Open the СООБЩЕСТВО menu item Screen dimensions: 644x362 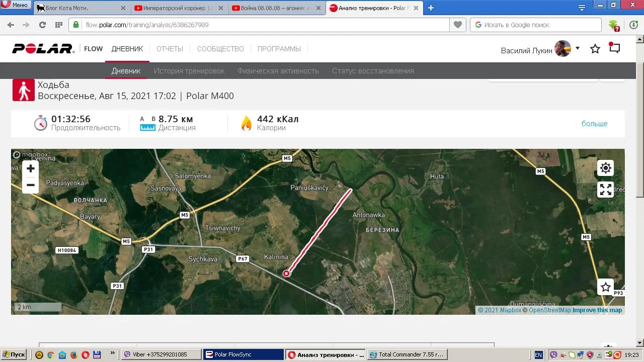(x=220, y=49)
